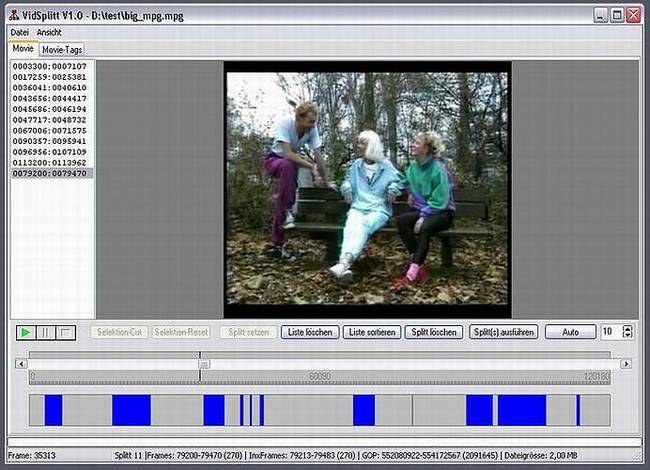
Task: Select split entry 0067006:0071575
Action: click(50, 131)
